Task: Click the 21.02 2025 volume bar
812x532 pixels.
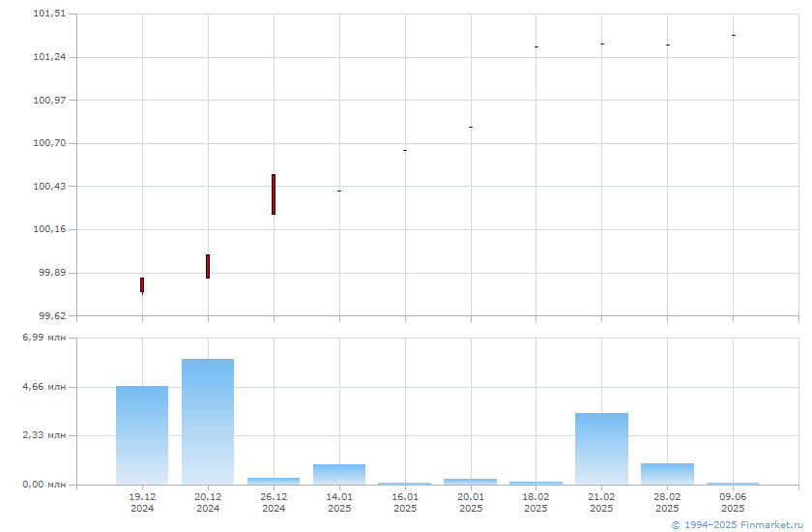Action: 601,449
